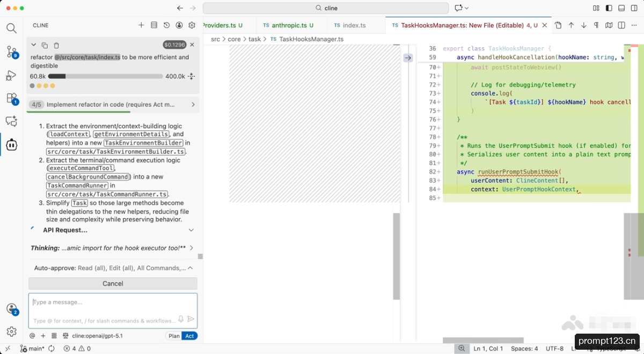Image resolution: width=644 pixels, height=354 pixels.
Task: Go to previous change using up arrow
Action: tap(571, 25)
